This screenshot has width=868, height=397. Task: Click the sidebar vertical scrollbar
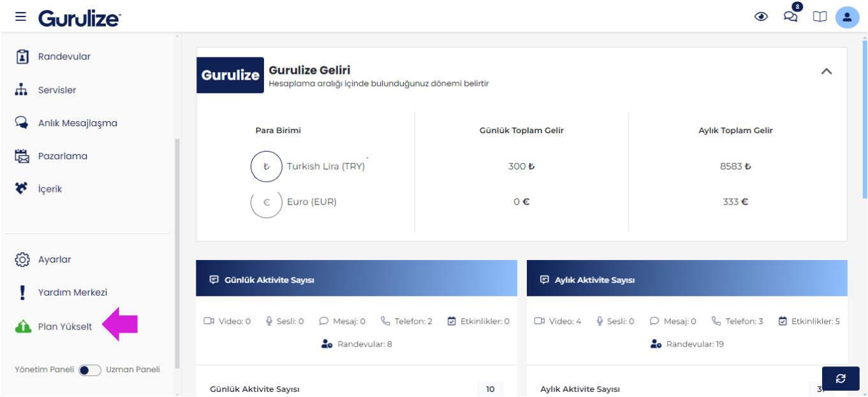(x=177, y=254)
